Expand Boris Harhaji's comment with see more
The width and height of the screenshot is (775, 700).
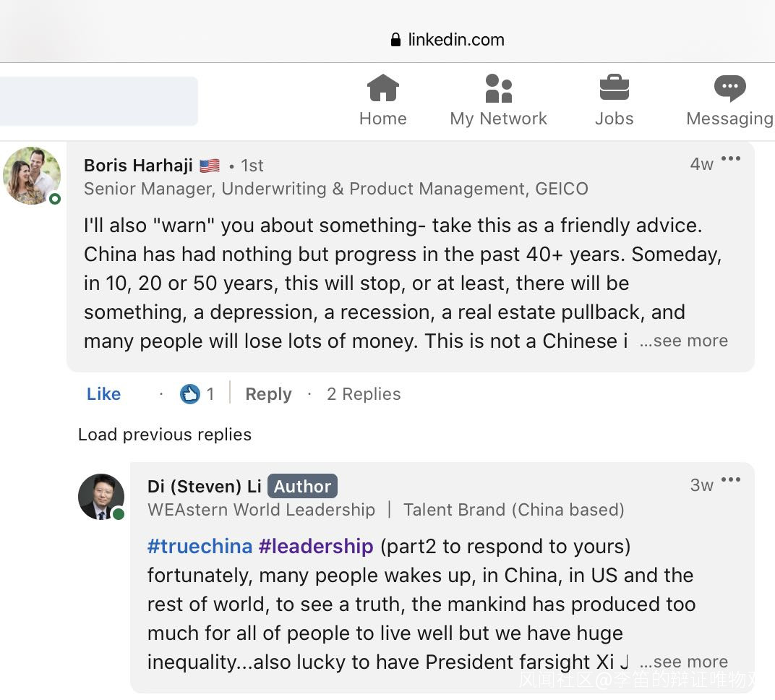[683, 341]
